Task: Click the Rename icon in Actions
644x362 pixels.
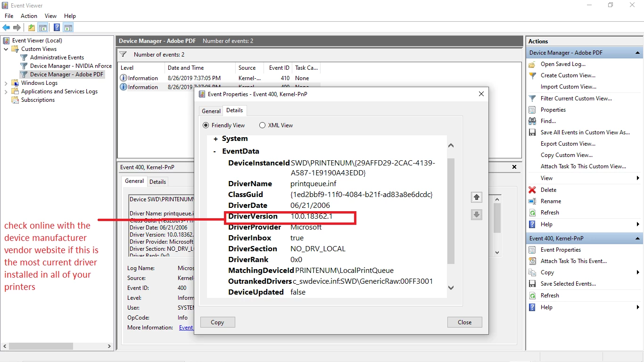Action: click(532, 201)
